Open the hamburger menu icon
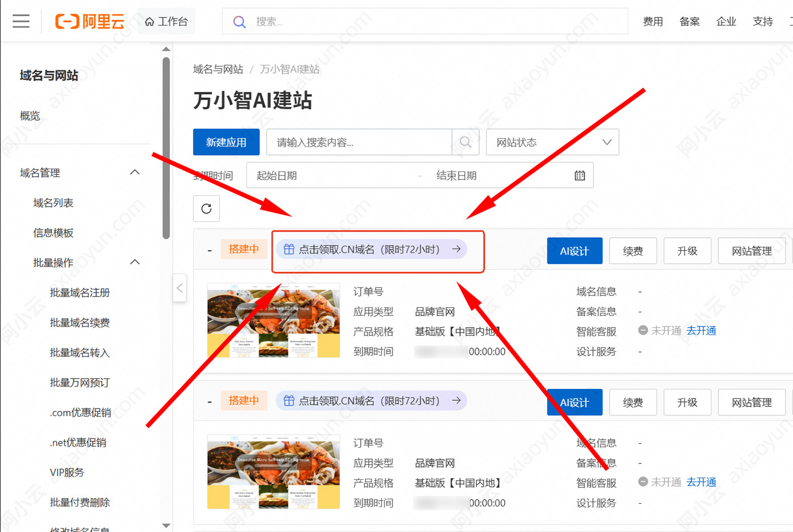The image size is (793, 532). point(21,22)
